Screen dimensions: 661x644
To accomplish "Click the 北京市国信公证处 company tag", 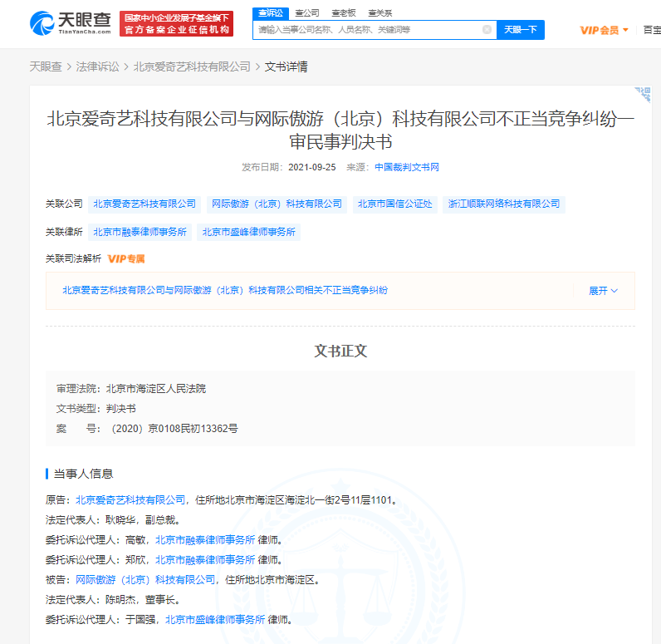I will coord(395,204).
